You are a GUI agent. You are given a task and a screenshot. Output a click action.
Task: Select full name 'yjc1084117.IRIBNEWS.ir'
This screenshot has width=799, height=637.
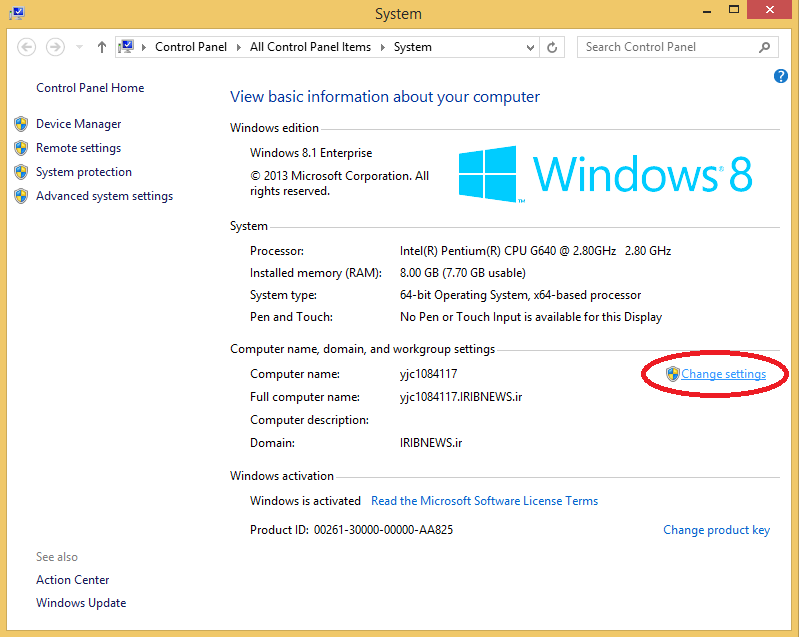461,397
